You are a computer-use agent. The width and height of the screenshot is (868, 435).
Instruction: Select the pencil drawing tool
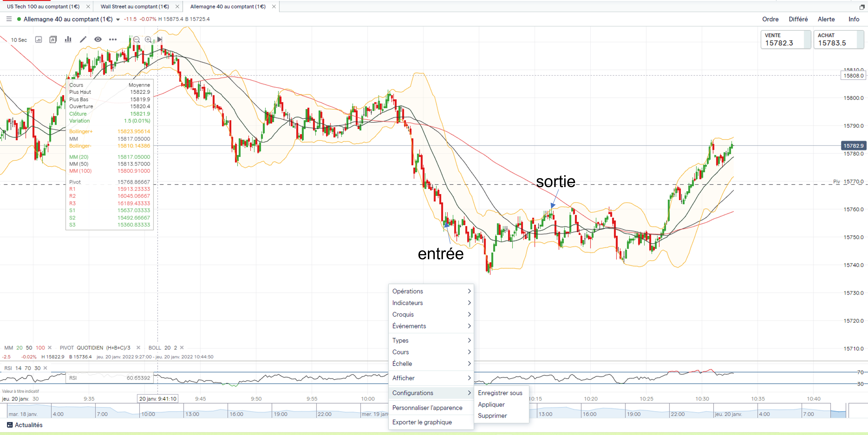click(83, 40)
